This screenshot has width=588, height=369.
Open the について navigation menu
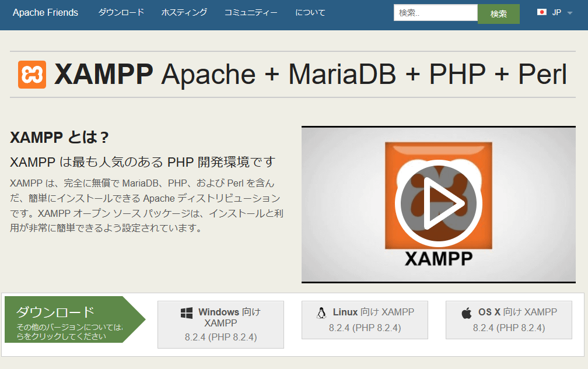click(x=310, y=12)
